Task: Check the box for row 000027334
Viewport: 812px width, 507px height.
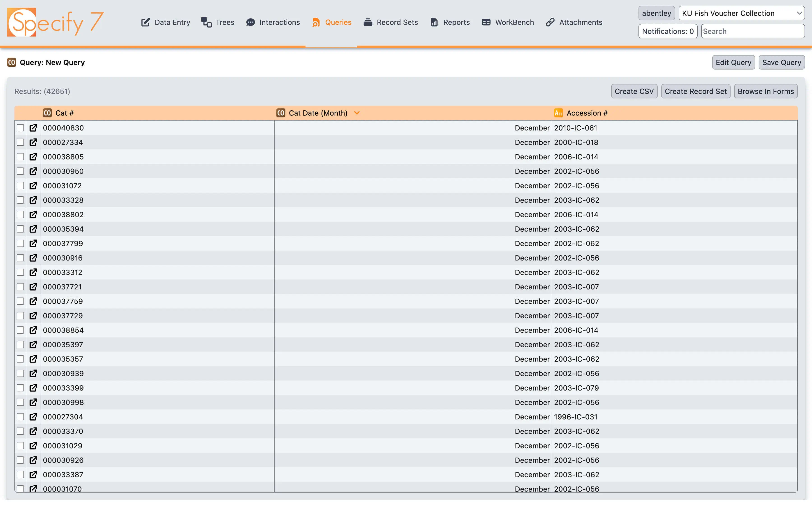Action: [21, 142]
